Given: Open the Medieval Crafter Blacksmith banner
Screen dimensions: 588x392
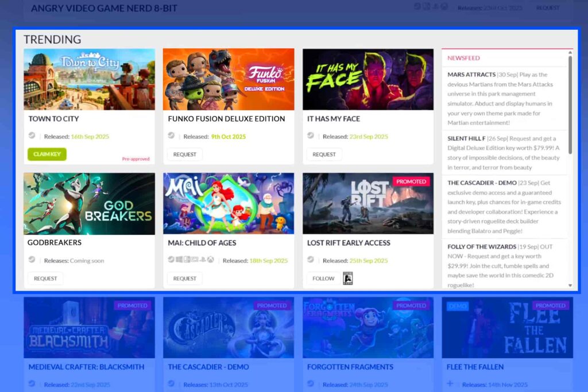Looking at the screenshot, I should tap(89, 328).
